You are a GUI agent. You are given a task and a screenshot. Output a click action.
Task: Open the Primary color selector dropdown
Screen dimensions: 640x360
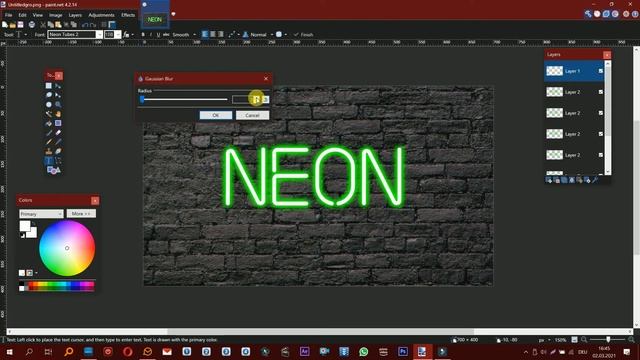[x=41, y=214]
